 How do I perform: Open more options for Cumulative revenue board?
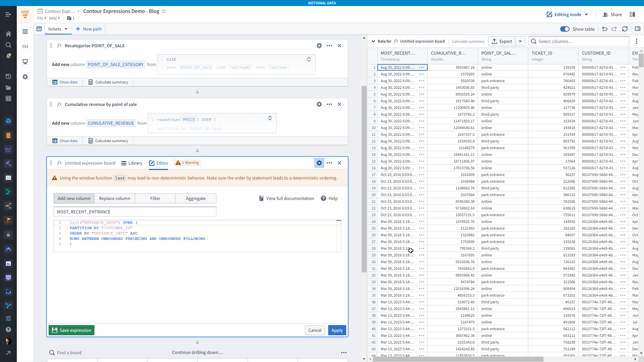(x=329, y=104)
